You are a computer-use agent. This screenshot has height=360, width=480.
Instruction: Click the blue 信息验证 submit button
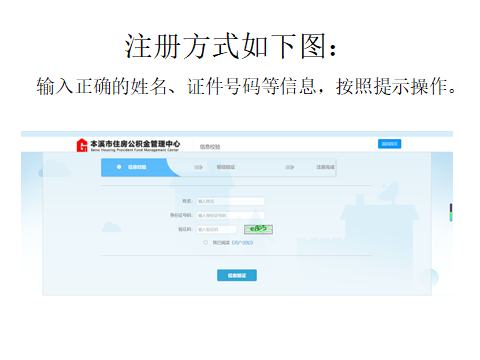click(237, 275)
